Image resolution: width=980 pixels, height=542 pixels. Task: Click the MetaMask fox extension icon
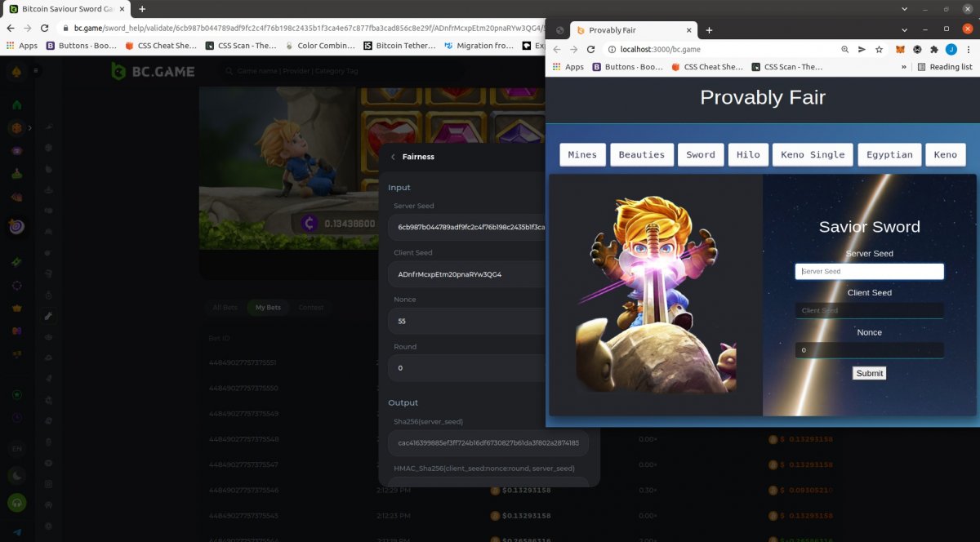coord(900,49)
